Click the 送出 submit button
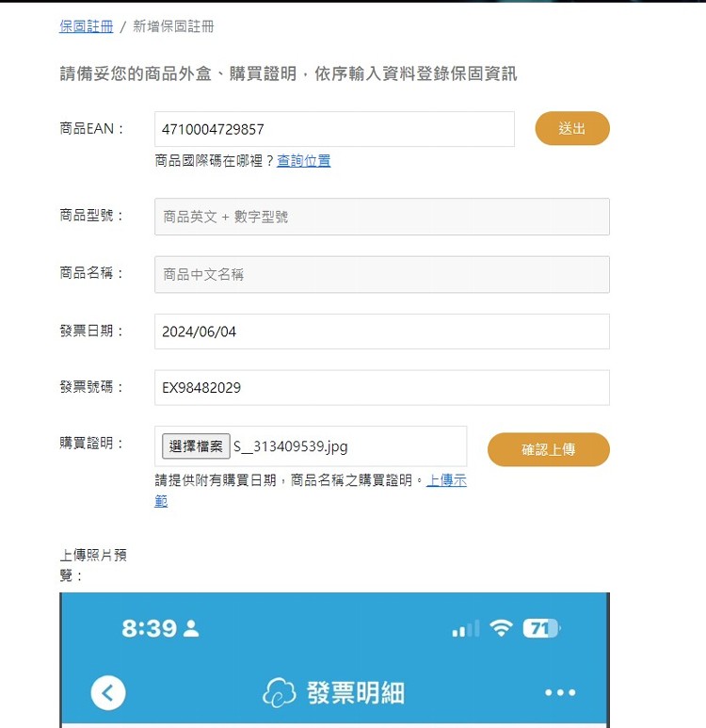The image size is (706, 728). click(x=572, y=128)
